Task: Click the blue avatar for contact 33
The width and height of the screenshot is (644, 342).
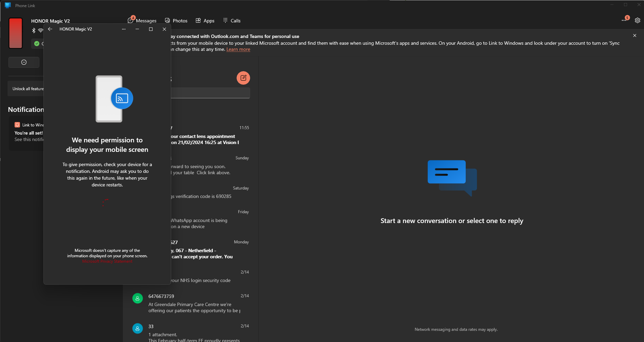Action: pyautogui.click(x=138, y=328)
